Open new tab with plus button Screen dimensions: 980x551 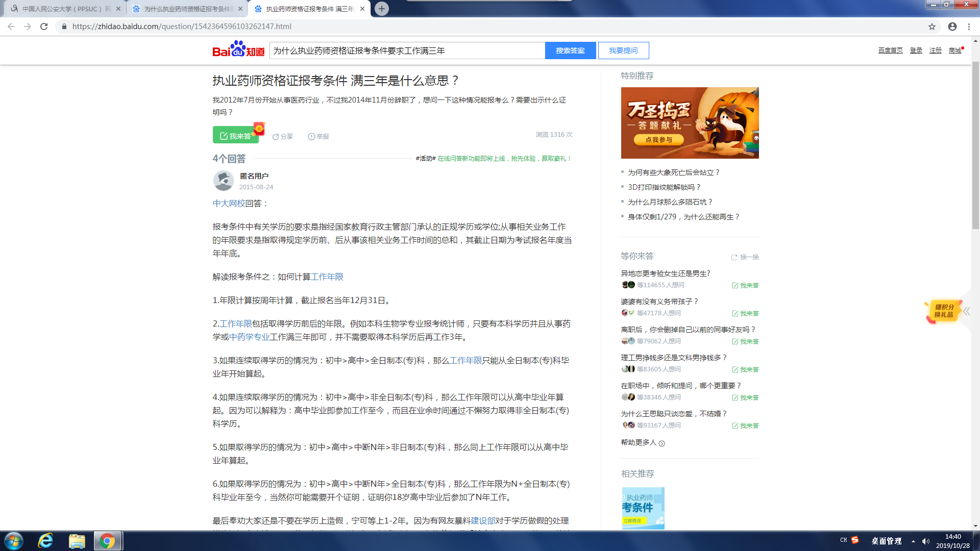tap(381, 9)
